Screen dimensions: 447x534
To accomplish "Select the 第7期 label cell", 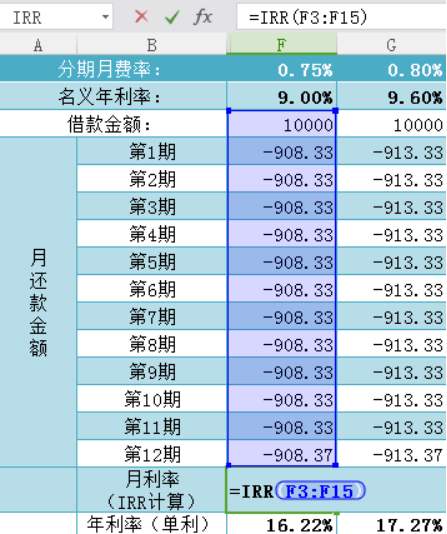I will 152,316.
